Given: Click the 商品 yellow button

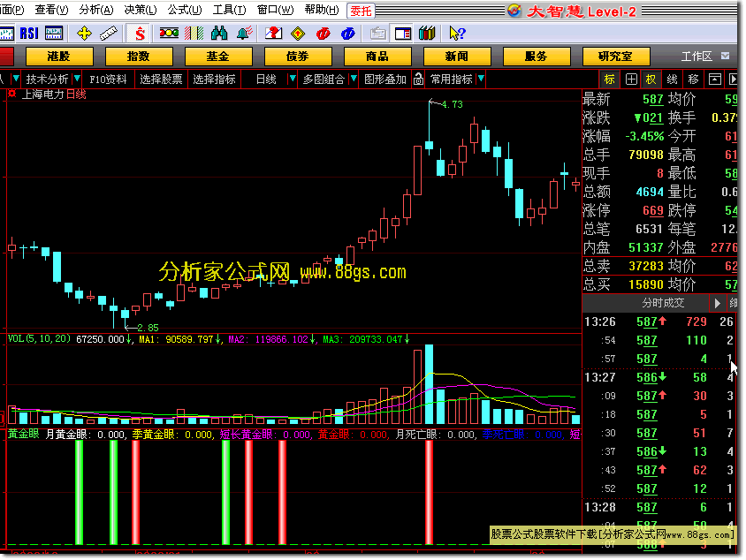Looking at the screenshot, I should [377, 57].
